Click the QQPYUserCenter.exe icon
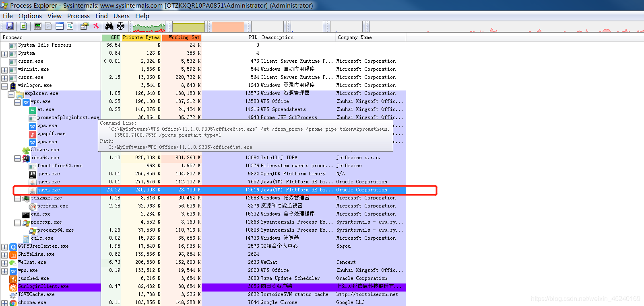Screen dimensions: 644x306 tap(13, 246)
